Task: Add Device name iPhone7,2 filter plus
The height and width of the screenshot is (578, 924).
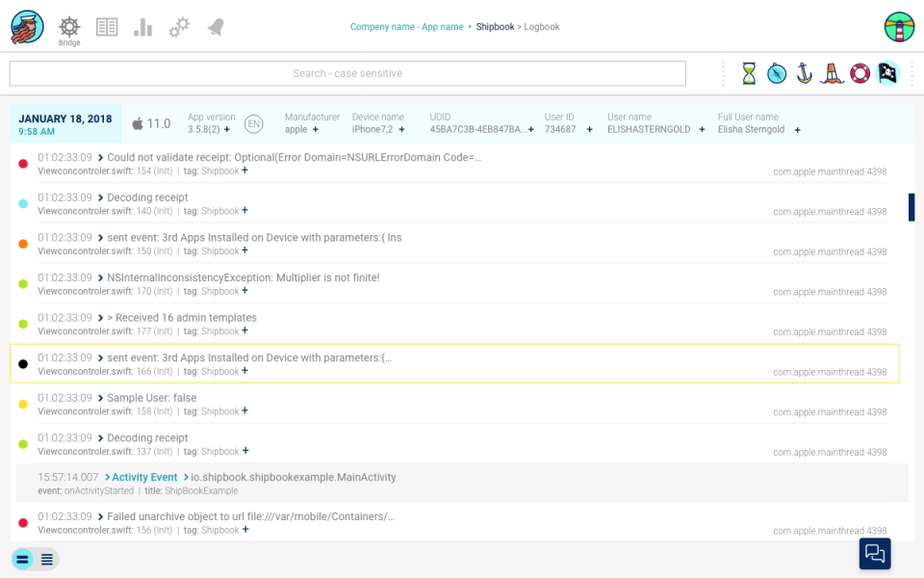Action: (x=402, y=130)
